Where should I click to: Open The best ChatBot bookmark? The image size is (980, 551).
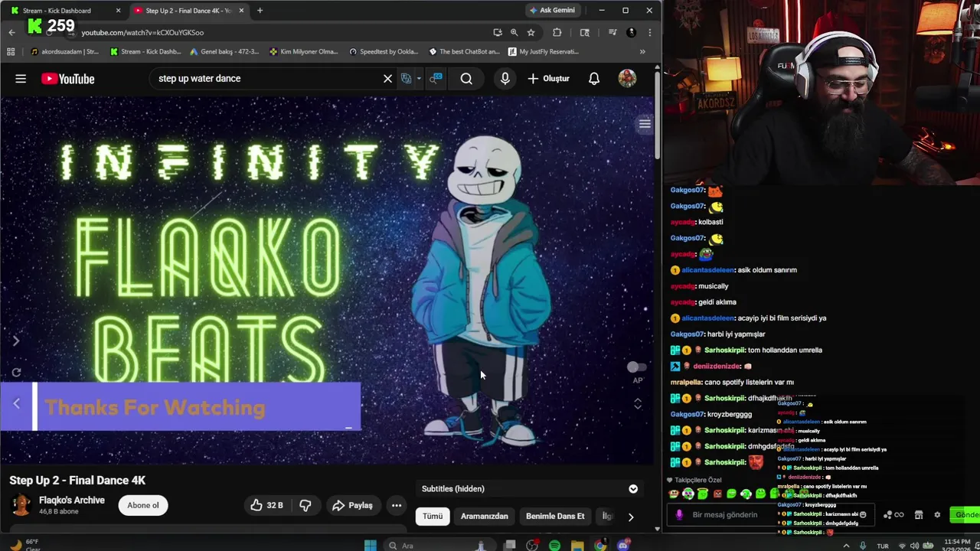coord(463,52)
